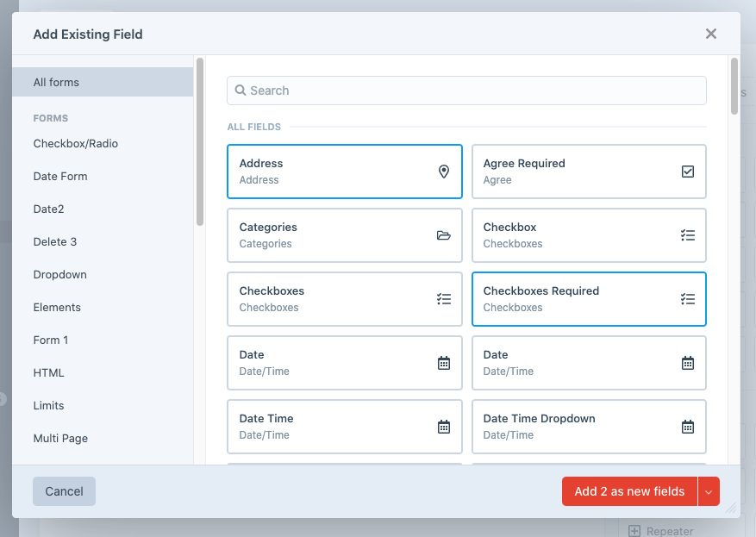
Task: Click the dialog resize grip corner
Action: (731, 508)
